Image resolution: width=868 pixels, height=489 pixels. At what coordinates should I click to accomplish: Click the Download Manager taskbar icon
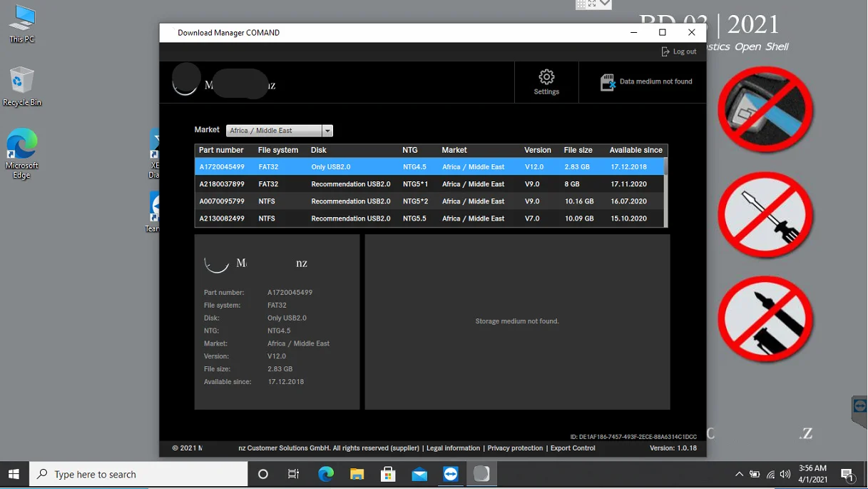(x=481, y=474)
